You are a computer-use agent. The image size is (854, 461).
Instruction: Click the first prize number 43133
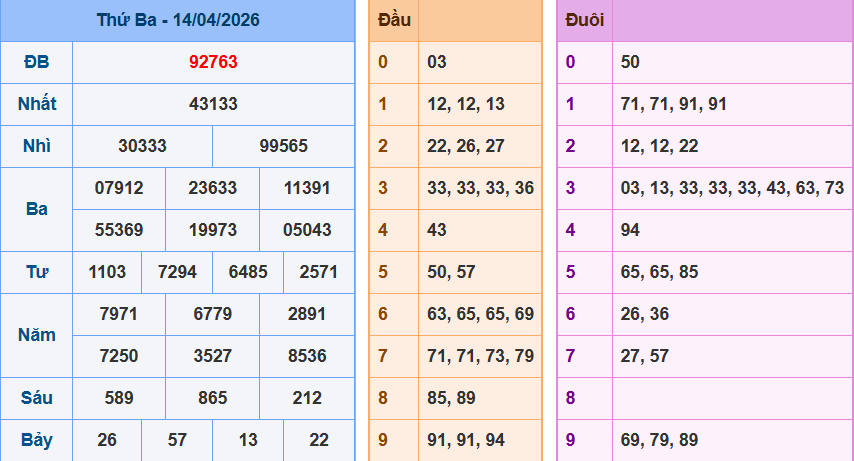coord(213,104)
